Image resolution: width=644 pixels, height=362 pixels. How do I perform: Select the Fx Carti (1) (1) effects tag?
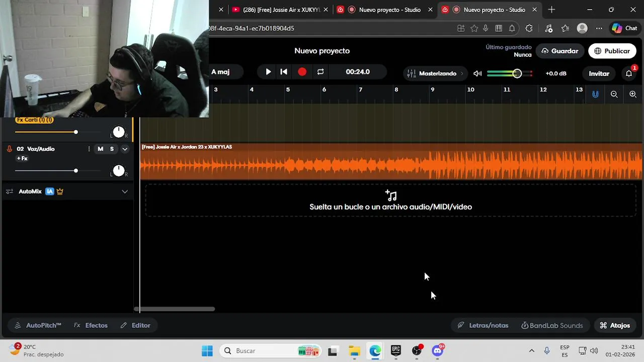pos(35,120)
